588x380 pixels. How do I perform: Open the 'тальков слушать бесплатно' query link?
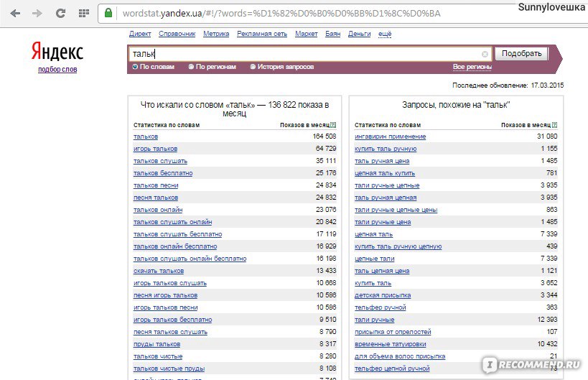(x=177, y=234)
